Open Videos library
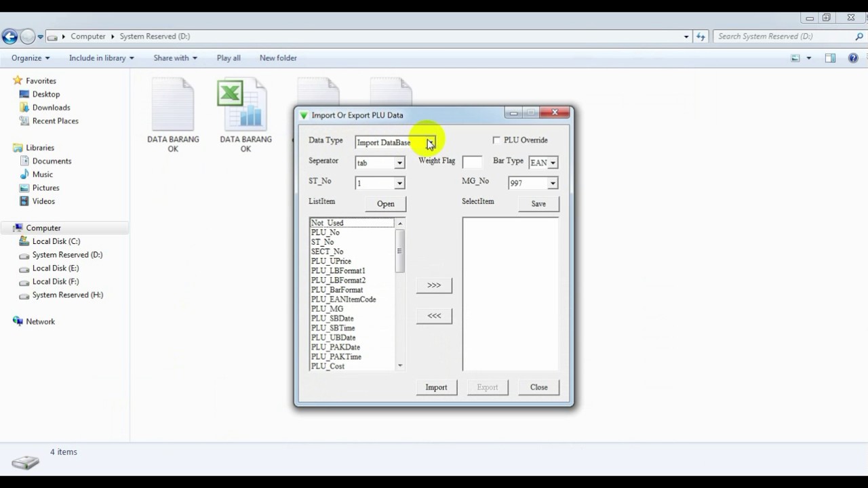This screenshot has width=868, height=488. pyautogui.click(x=43, y=201)
